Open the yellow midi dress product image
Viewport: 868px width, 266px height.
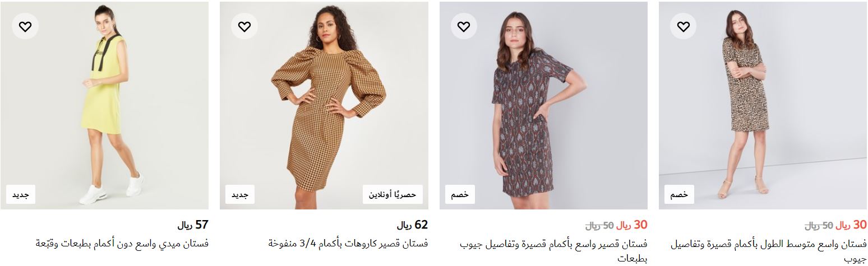(104, 106)
